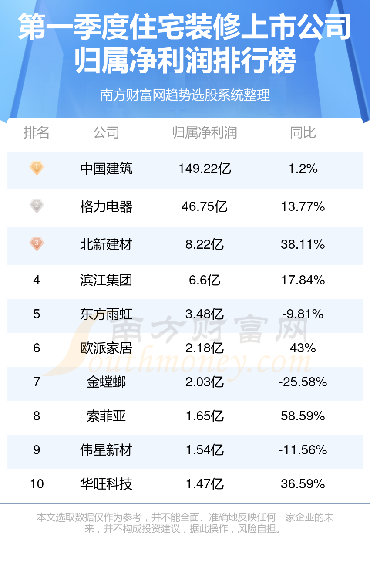Select the 排名 column header

pyautogui.click(x=37, y=132)
